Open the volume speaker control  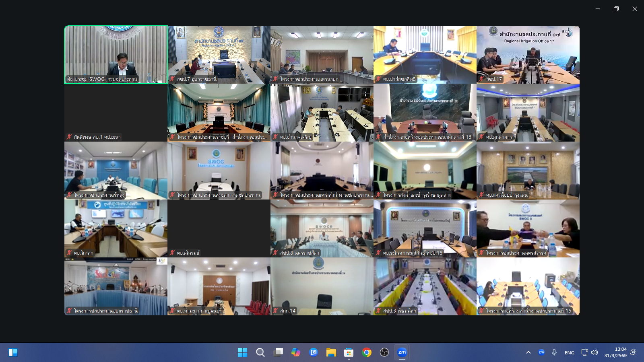pos(594,352)
